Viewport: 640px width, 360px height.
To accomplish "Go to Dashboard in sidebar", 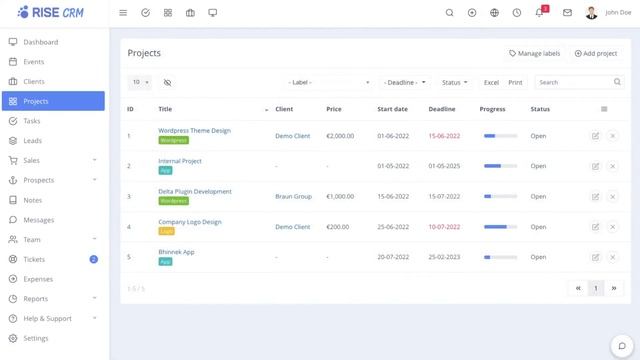I will tap(53, 42).
